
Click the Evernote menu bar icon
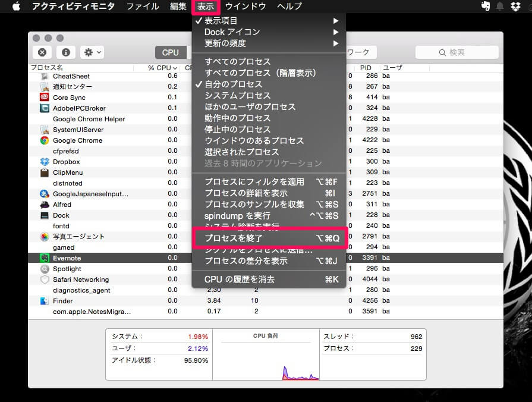click(486, 6)
